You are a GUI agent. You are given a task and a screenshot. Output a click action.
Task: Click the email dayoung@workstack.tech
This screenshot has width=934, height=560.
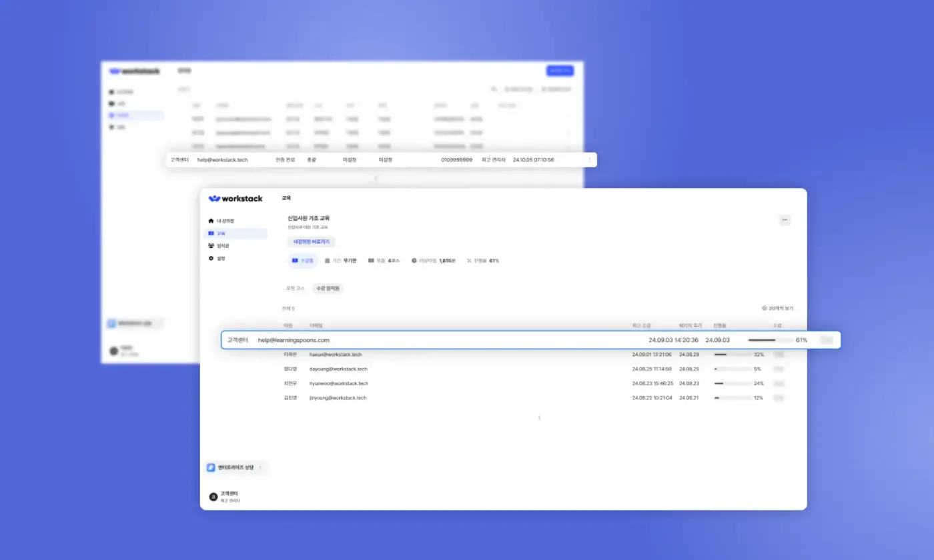click(338, 369)
